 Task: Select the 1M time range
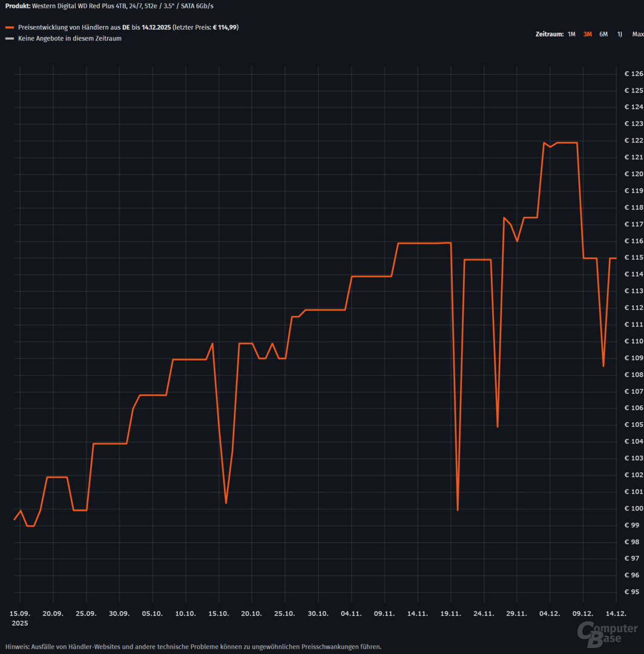point(571,34)
